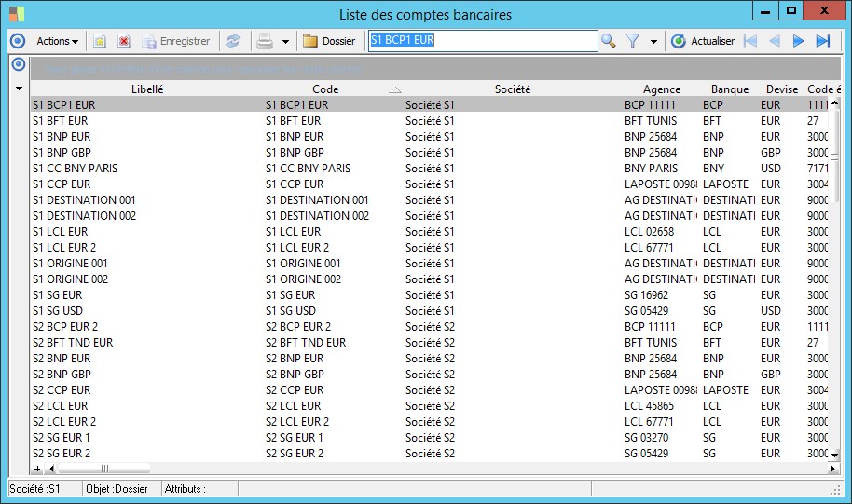Click the red delete record icon
Image resolution: width=852 pixels, height=504 pixels.
click(123, 41)
